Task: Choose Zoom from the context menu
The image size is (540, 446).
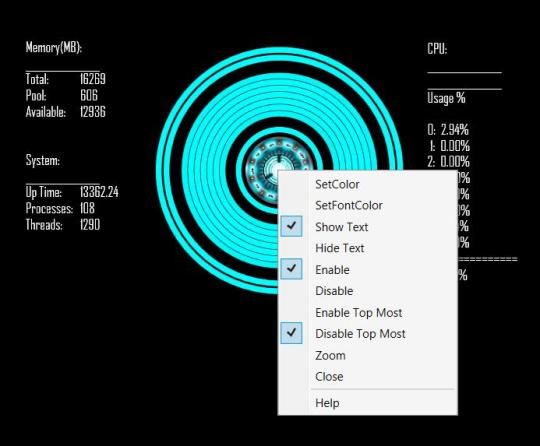Action: pyautogui.click(x=367, y=355)
